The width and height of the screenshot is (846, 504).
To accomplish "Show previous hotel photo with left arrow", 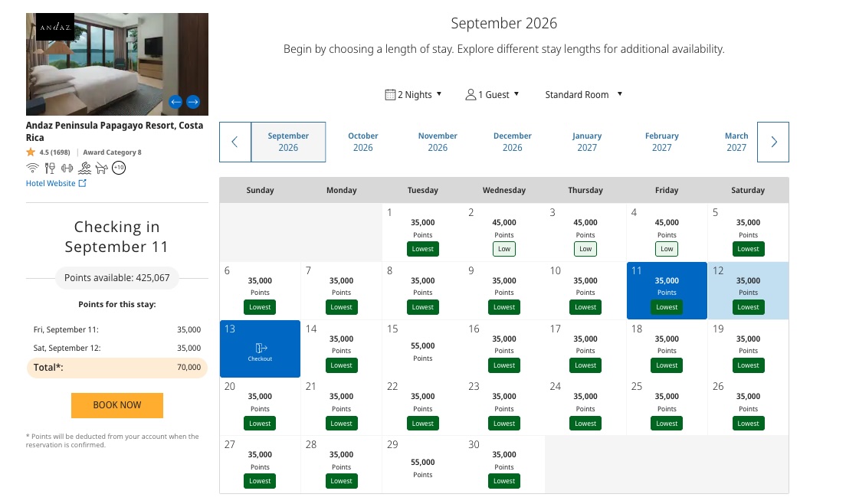I will pos(175,101).
